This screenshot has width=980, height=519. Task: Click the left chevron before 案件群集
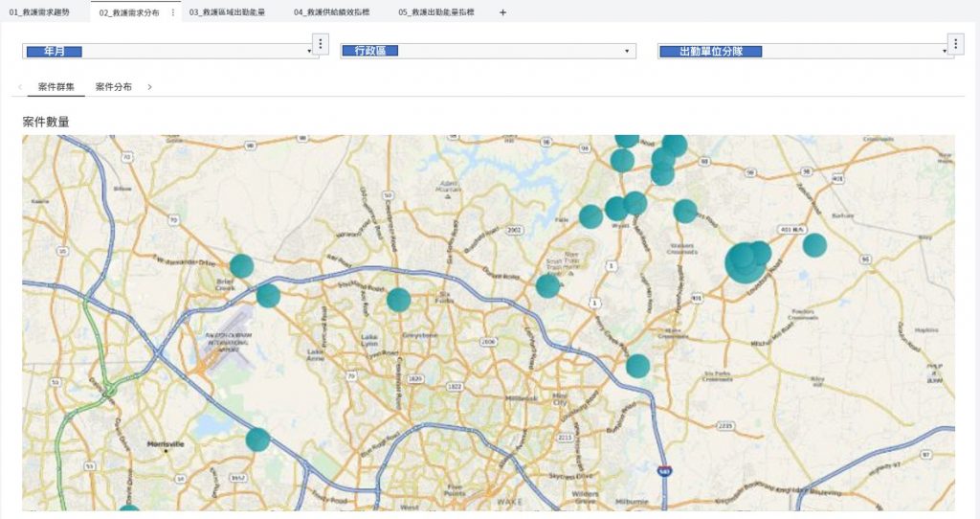click(x=20, y=87)
